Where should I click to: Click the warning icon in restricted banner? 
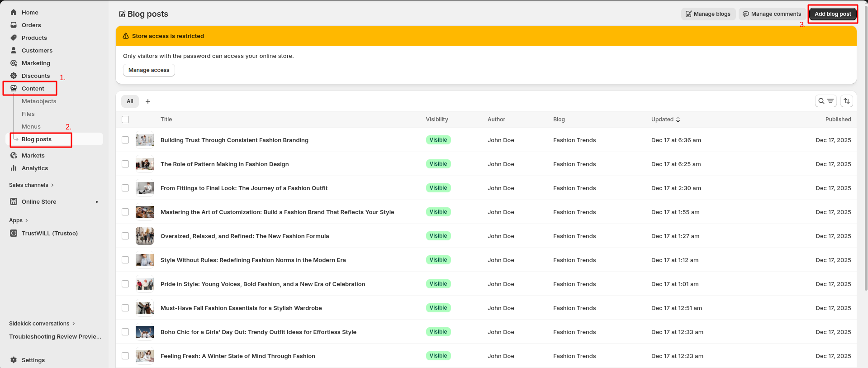(x=126, y=36)
